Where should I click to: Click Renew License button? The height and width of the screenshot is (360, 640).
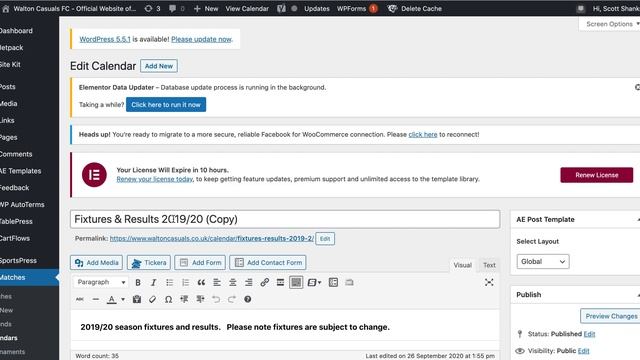coord(596,175)
